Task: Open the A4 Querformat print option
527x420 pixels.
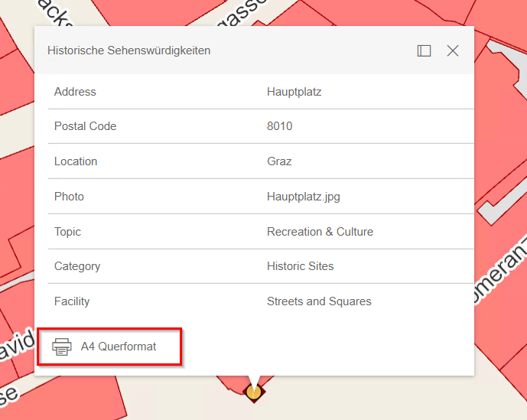Action: click(x=109, y=347)
